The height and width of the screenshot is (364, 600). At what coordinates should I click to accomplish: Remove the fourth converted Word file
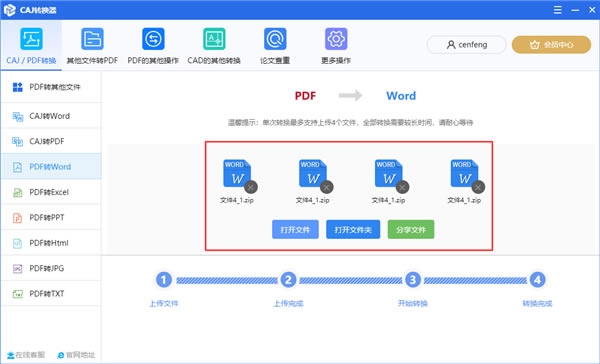478,187
